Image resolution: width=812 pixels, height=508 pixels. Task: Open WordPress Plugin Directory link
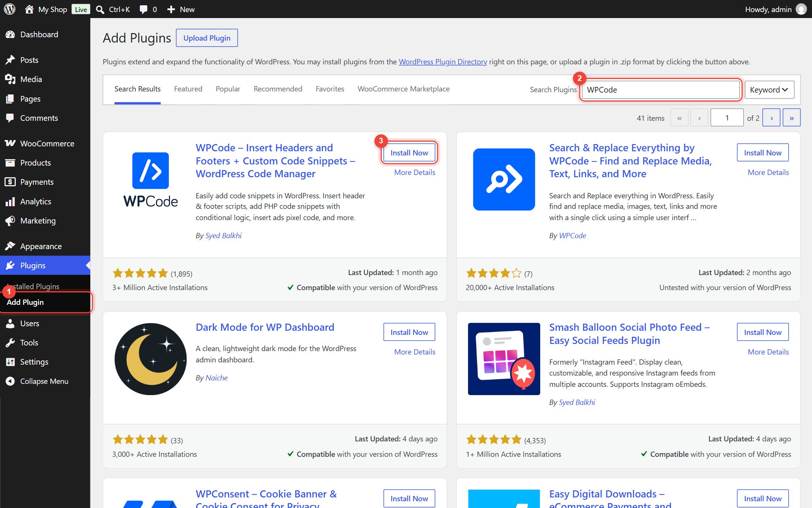pos(443,62)
